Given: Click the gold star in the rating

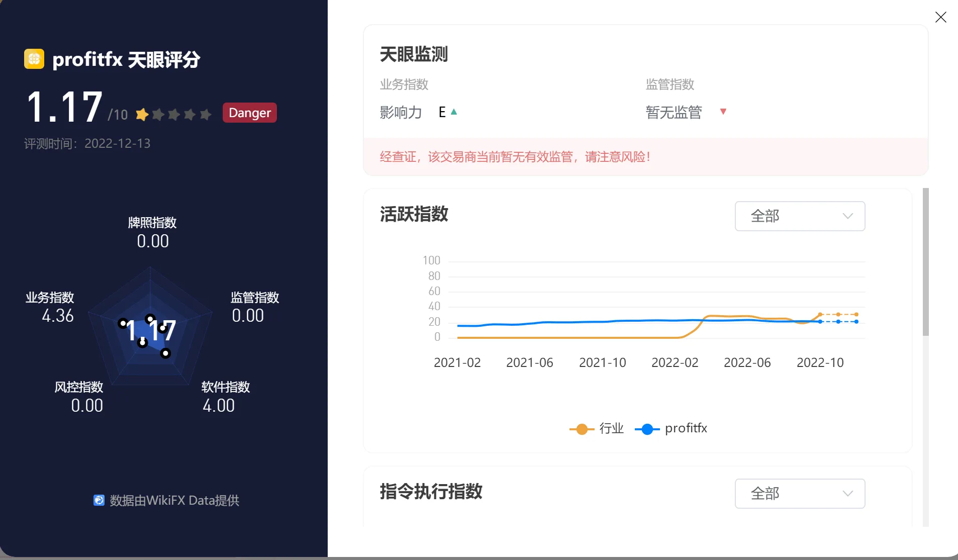Looking at the screenshot, I should click(142, 115).
